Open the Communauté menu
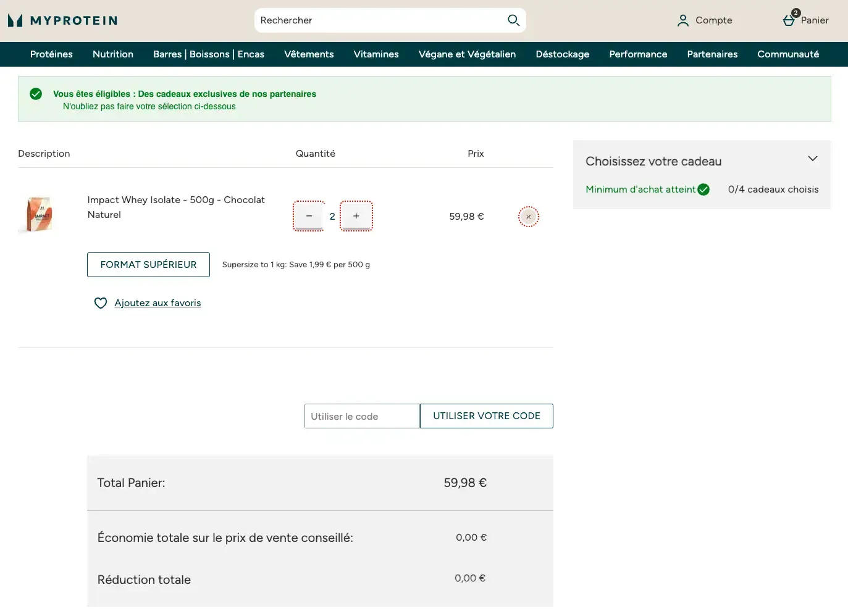Image resolution: width=848 pixels, height=616 pixels. pos(788,54)
